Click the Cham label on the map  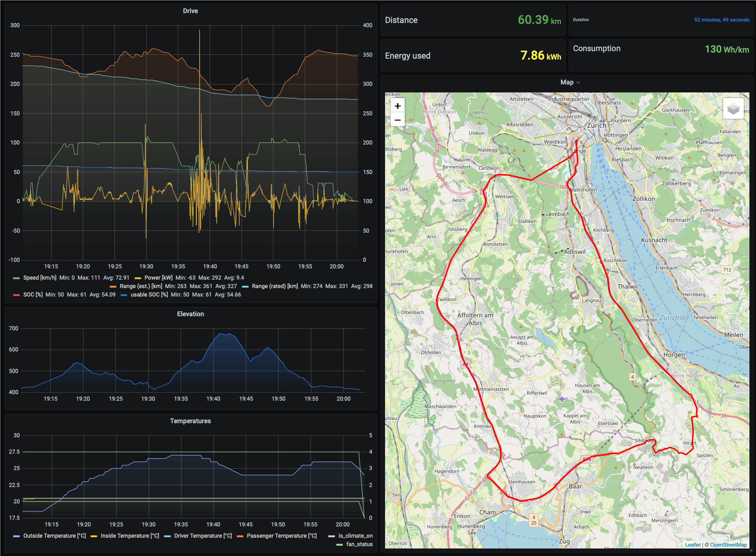[487, 512]
